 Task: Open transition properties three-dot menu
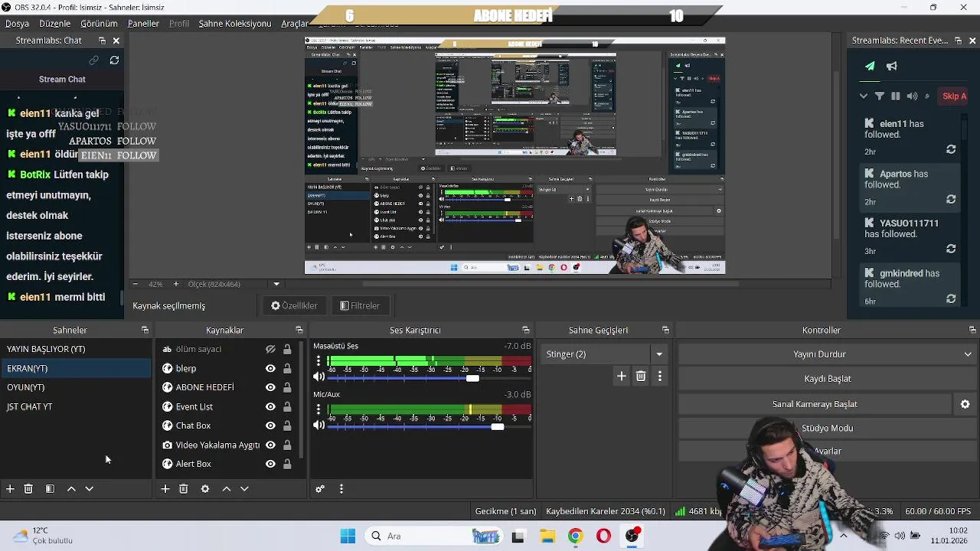pyautogui.click(x=660, y=376)
